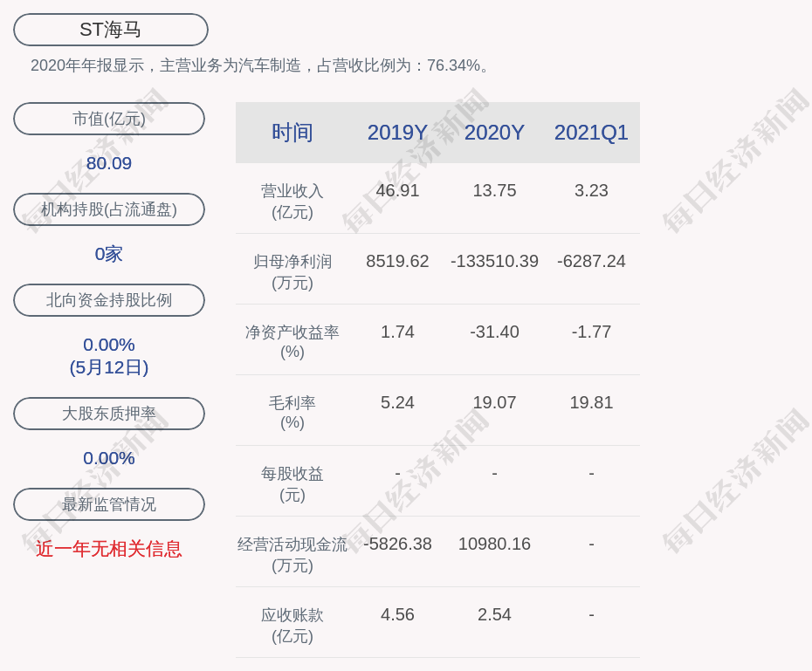This screenshot has height=671, width=812.
Task: Click revenue value 3.23
Action: pyautogui.click(x=591, y=190)
